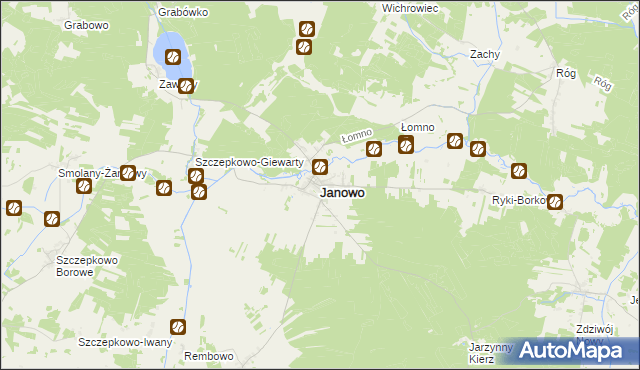This screenshot has height=370, width=640.
Task: Open the marker just below Łomno label
Action: tap(406, 145)
